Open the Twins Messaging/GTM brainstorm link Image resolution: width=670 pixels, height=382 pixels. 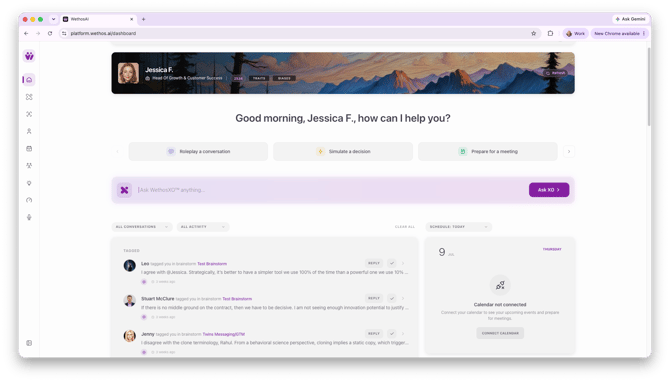223,334
